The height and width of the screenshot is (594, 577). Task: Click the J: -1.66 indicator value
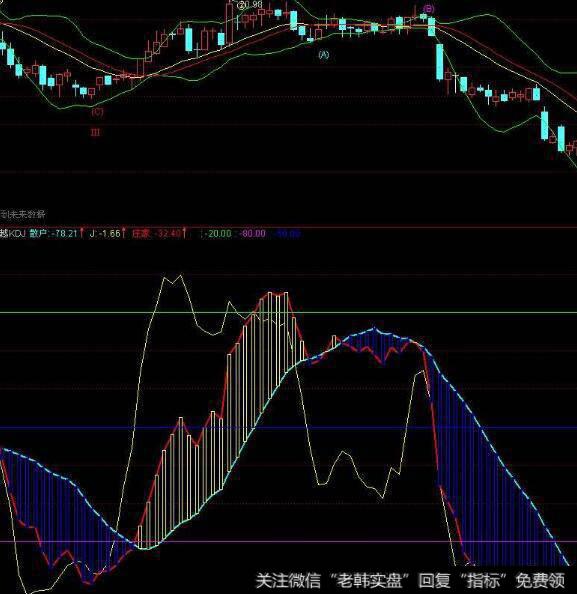(x=105, y=233)
